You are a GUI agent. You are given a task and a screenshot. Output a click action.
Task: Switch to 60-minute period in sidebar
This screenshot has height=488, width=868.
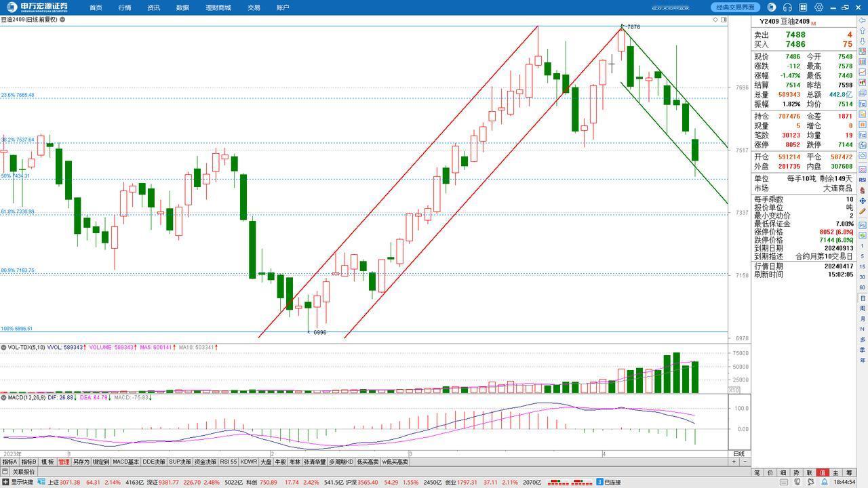click(863, 287)
